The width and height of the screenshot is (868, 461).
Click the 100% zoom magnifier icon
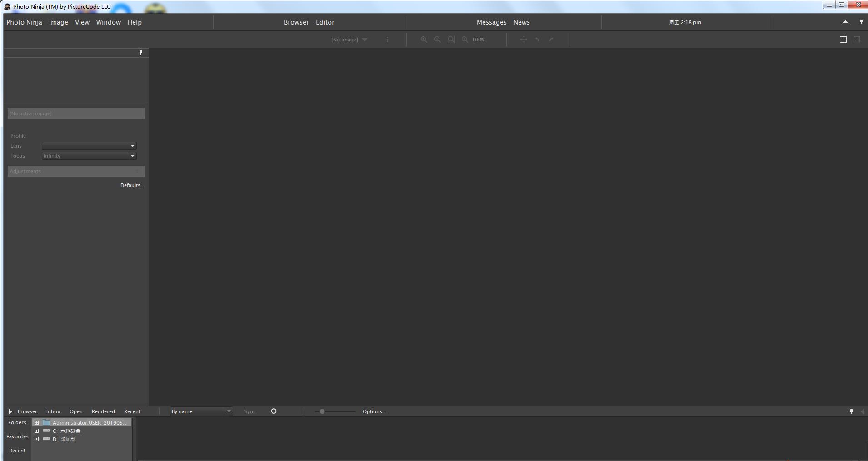[x=464, y=40]
